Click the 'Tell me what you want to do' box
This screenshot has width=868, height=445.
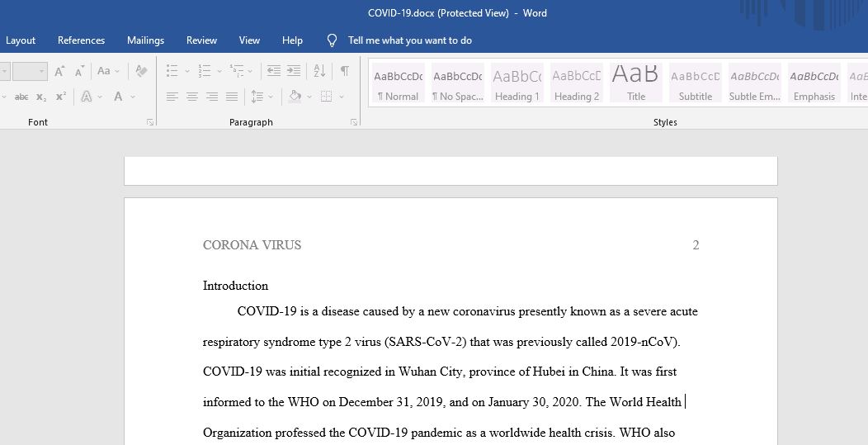[410, 40]
